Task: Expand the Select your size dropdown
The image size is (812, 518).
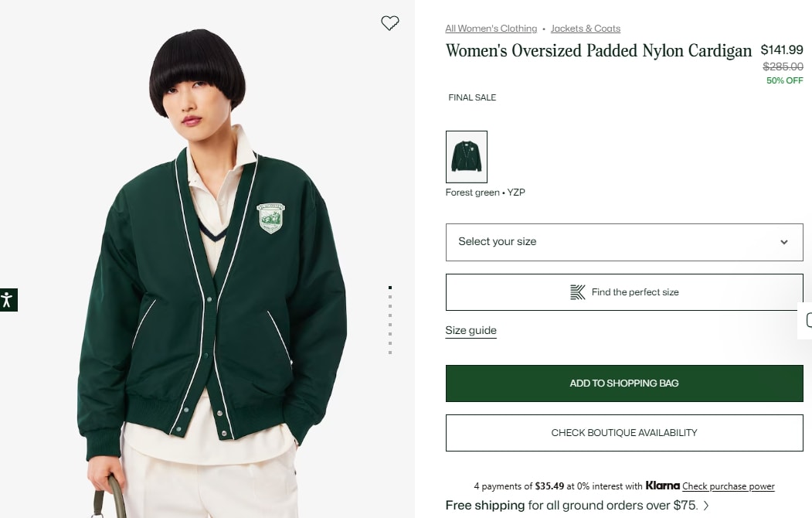Action: [x=624, y=242]
